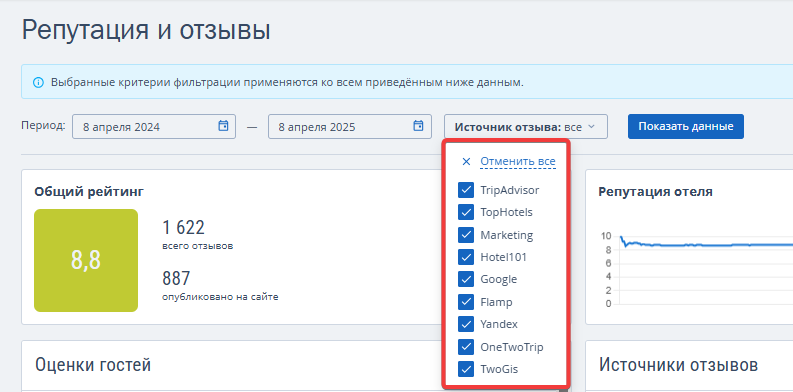
Task: Open the end date calendar icon
Action: click(x=418, y=126)
